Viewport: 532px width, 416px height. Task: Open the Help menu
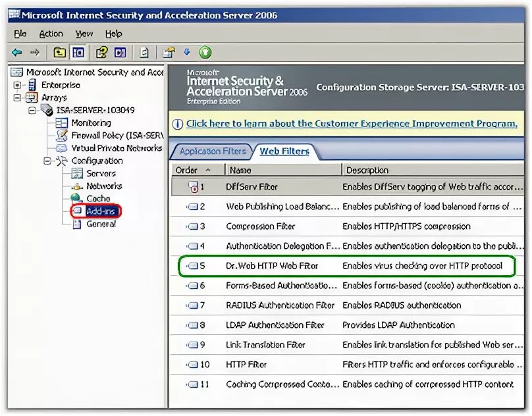[x=114, y=34]
